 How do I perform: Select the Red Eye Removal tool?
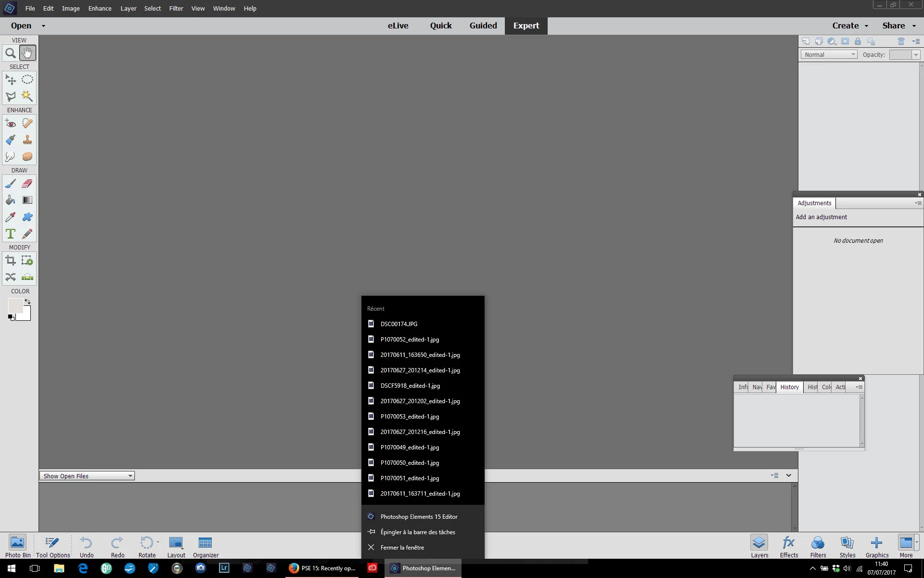[10, 123]
